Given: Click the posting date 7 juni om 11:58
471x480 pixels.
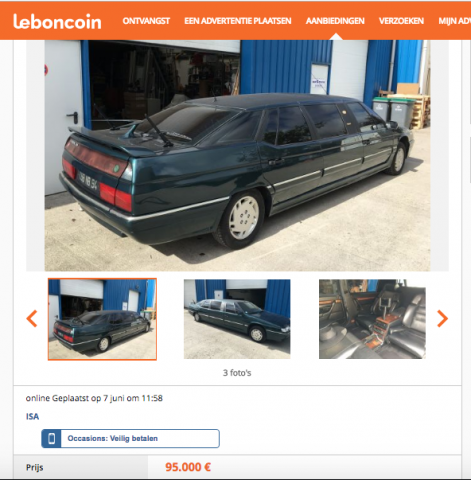Looking at the screenshot, I should tap(133, 398).
